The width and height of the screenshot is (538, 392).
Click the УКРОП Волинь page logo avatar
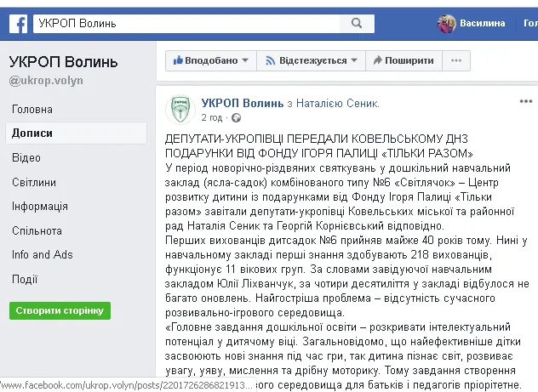pyautogui.click(x=180, y=110)
